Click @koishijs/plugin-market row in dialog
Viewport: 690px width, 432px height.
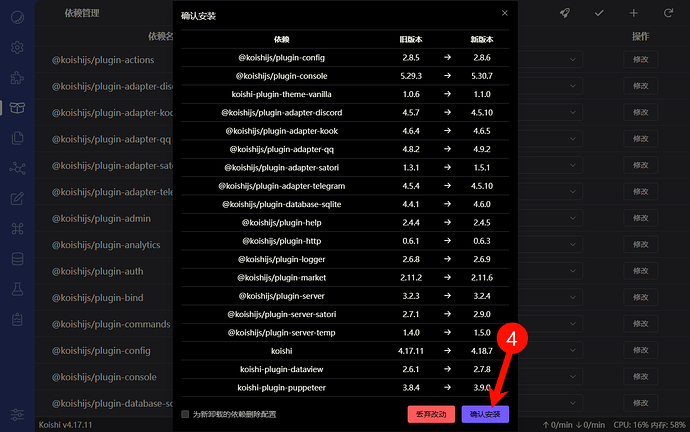point(345,278)
